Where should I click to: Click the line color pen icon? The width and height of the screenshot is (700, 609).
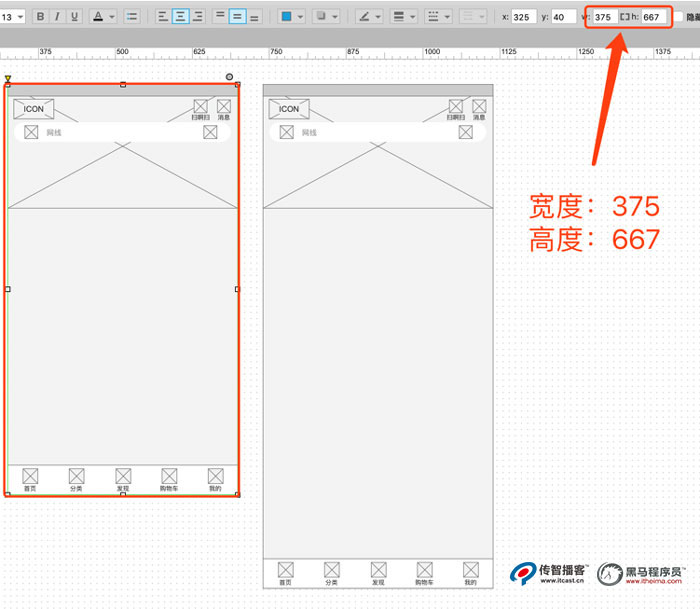pos(364,17)
